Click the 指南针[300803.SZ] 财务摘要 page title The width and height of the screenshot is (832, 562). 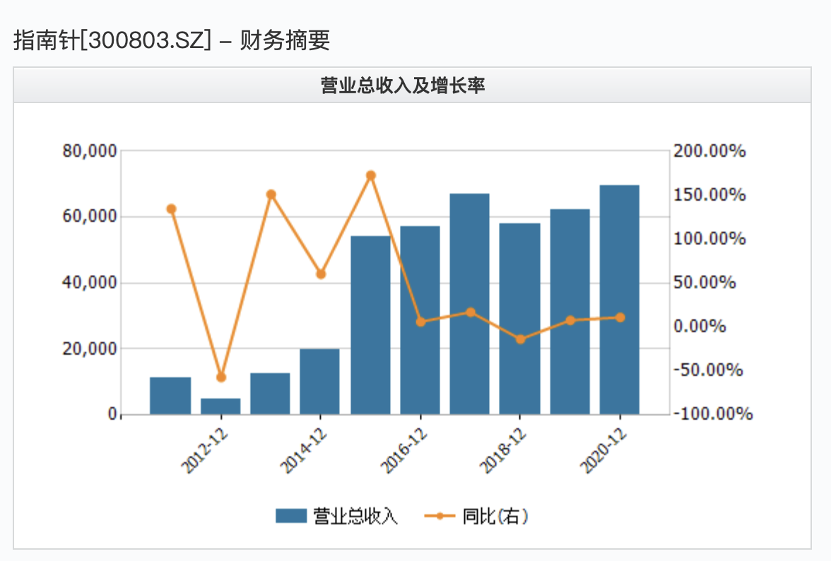(171, 40)
